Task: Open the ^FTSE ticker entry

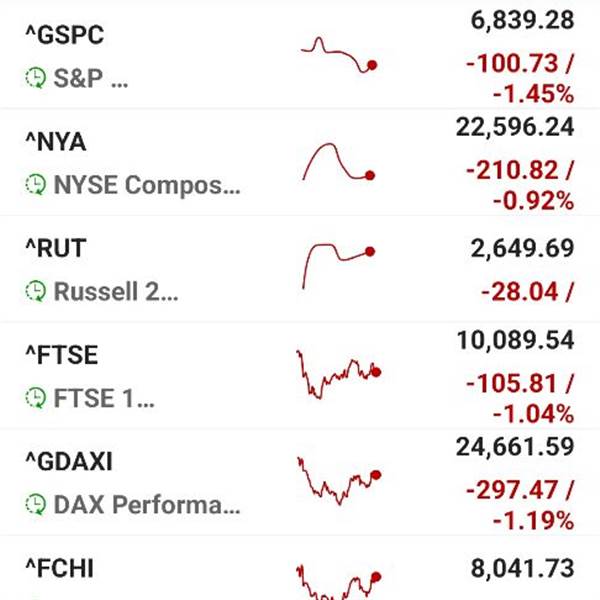Action: point(62,355)
